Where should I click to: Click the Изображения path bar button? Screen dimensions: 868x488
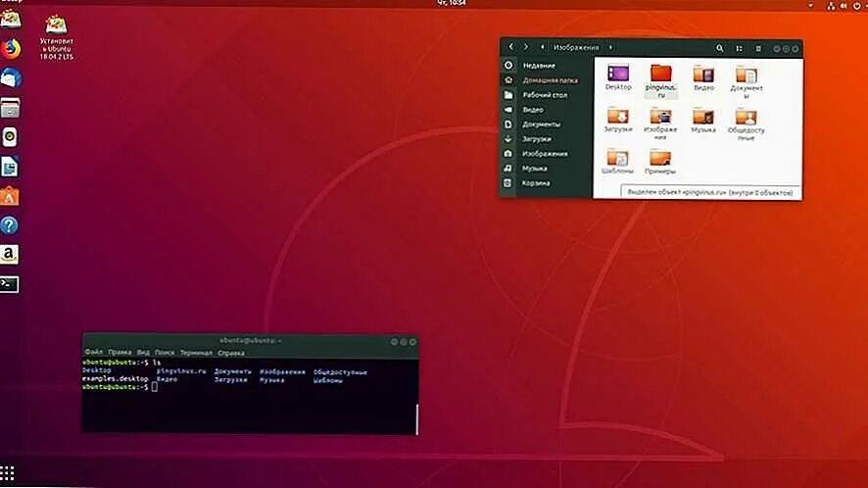pyautogui.click(x=576, y=48)
